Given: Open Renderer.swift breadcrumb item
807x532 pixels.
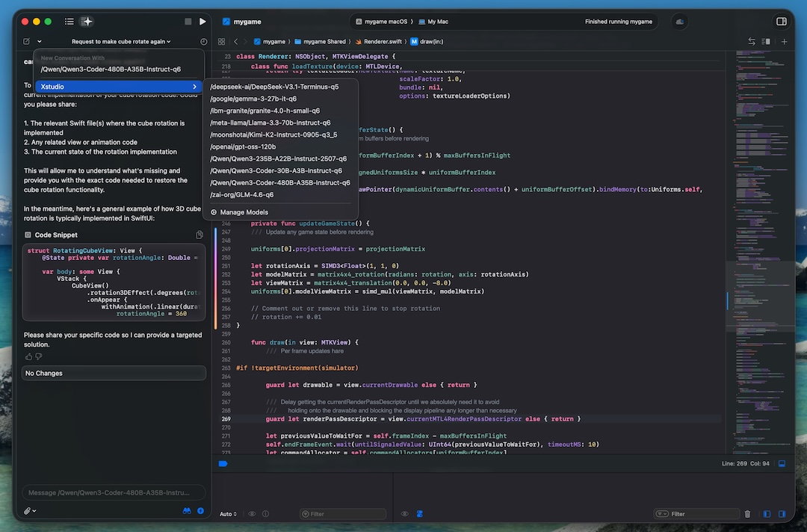Looking at the screenshot, I should (378, 42).
